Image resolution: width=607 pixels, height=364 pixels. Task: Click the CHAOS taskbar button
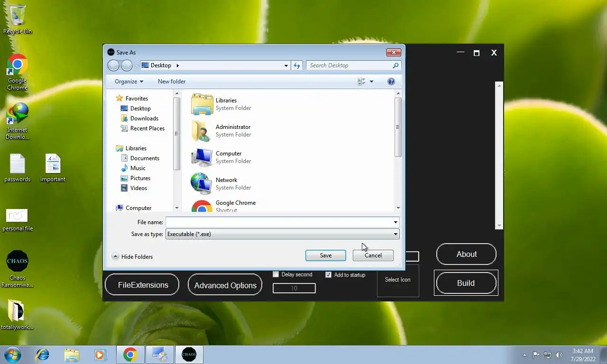point(189,355)
